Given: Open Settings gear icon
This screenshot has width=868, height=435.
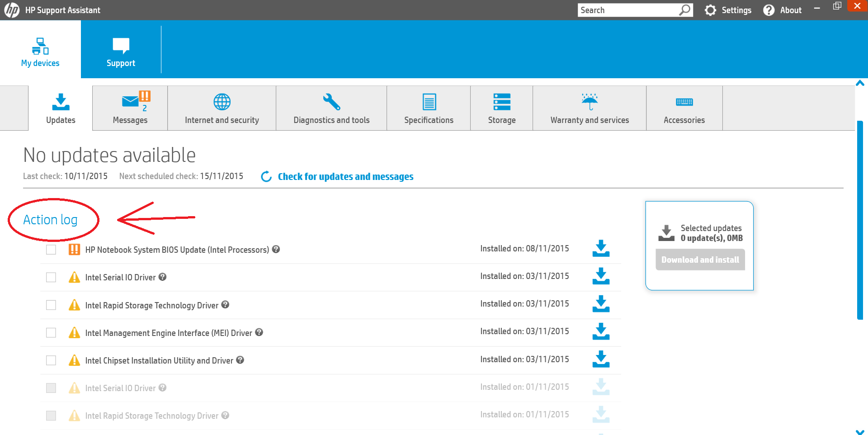Looking at the screenshot, I should pos(711,10).
